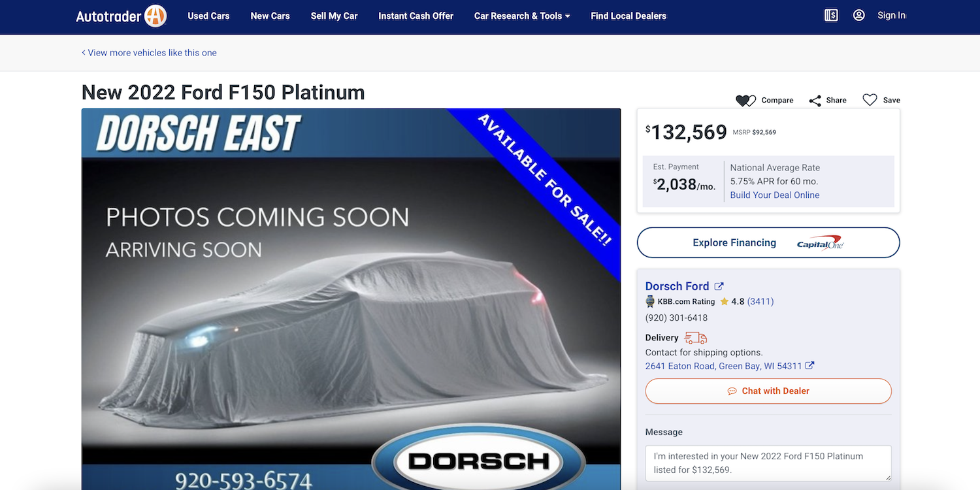This screenshot has width=980, height=490.
Task: Open Find Local Dealers
Action: pyautogui.click(x=629, y=16)
